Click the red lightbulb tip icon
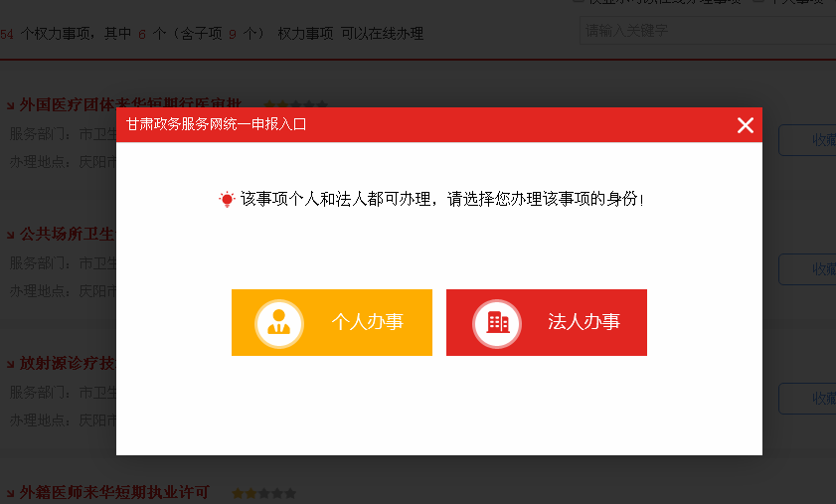This screenshot has width=836, height=504. point(227,199)
